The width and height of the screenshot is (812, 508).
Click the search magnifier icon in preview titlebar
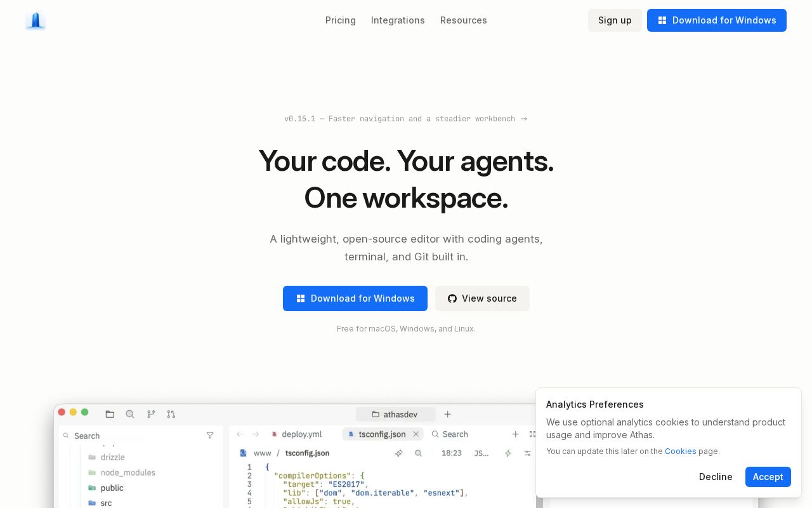coord(130,414)
